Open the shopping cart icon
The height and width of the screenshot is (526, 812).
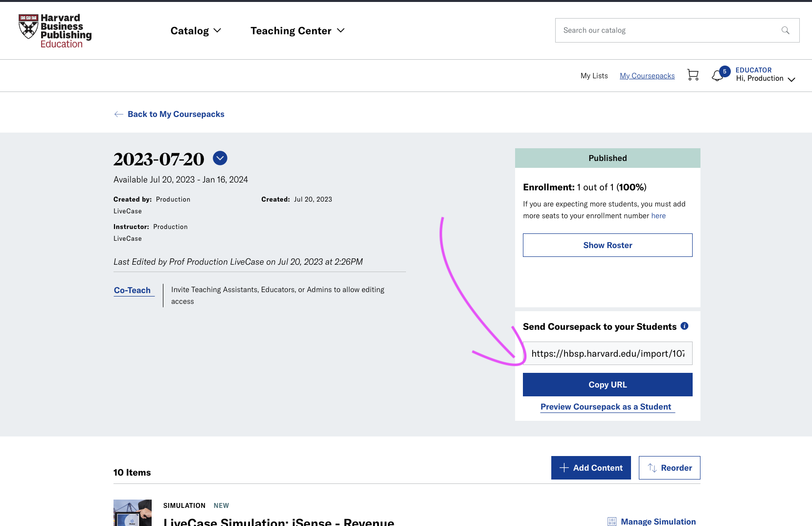693,75
